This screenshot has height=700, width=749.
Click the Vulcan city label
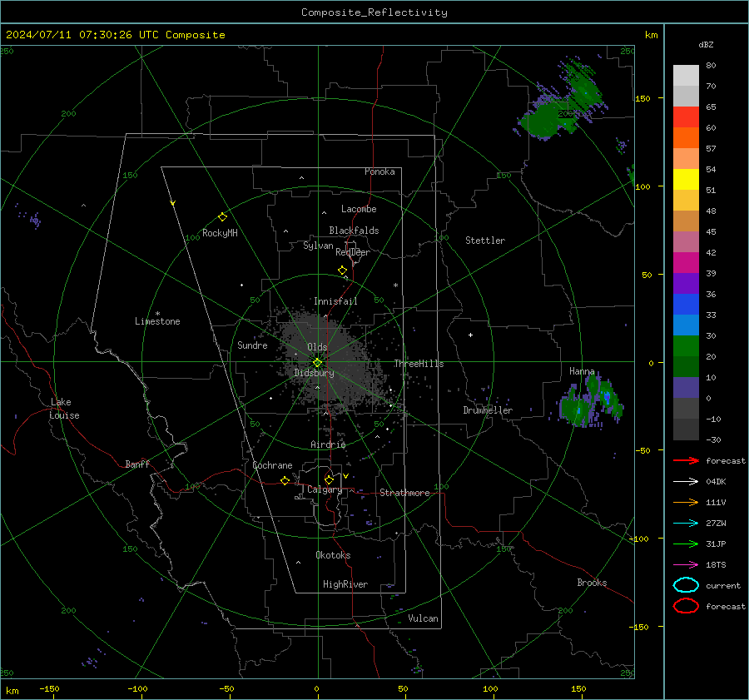pyautogui.click(x=423, y=618)
